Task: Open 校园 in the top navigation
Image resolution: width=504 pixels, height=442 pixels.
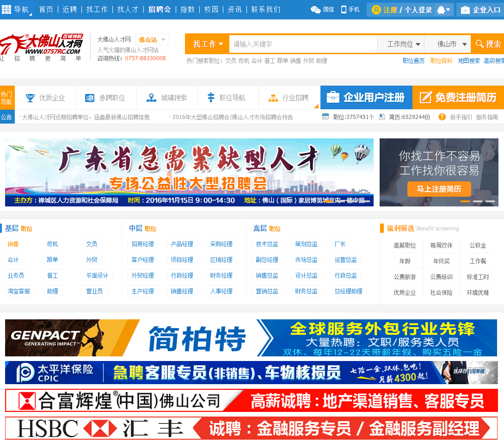Action: [211, 9]
